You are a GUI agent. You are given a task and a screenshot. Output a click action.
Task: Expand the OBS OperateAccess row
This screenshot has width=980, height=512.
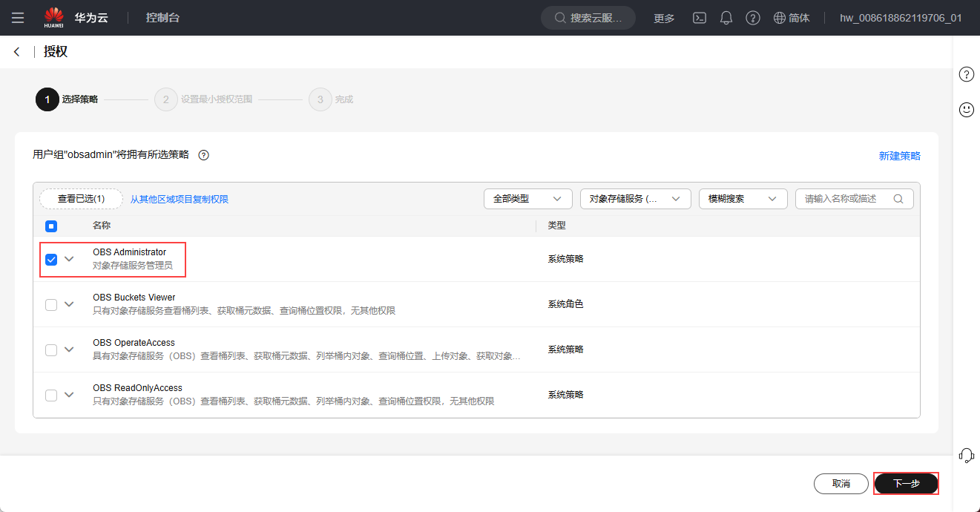70,349
